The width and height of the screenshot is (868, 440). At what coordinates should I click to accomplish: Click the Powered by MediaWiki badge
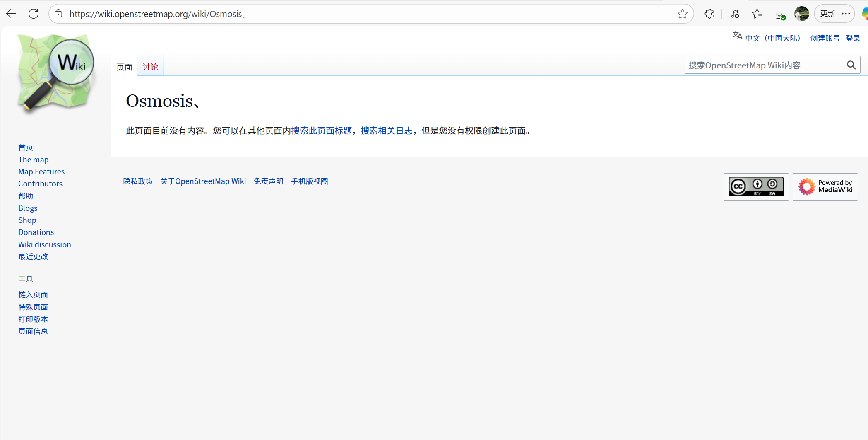click(x=825, y=187)
